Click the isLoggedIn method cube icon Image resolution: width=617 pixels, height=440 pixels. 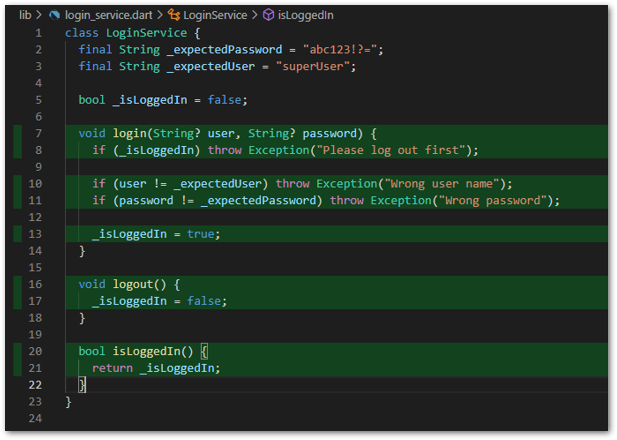click(268, 15)
